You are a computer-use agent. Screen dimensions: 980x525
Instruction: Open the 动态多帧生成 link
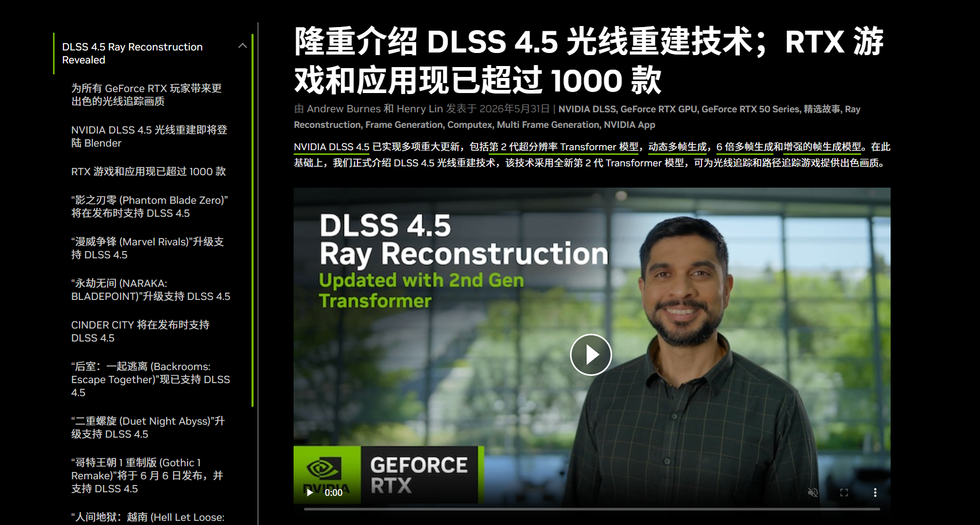678,147
